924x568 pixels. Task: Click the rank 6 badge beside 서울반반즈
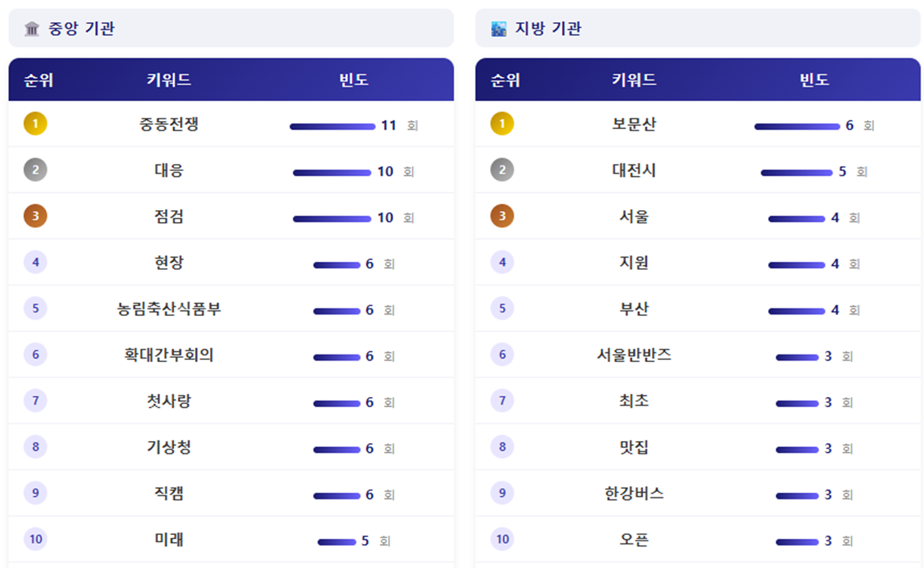502,355
